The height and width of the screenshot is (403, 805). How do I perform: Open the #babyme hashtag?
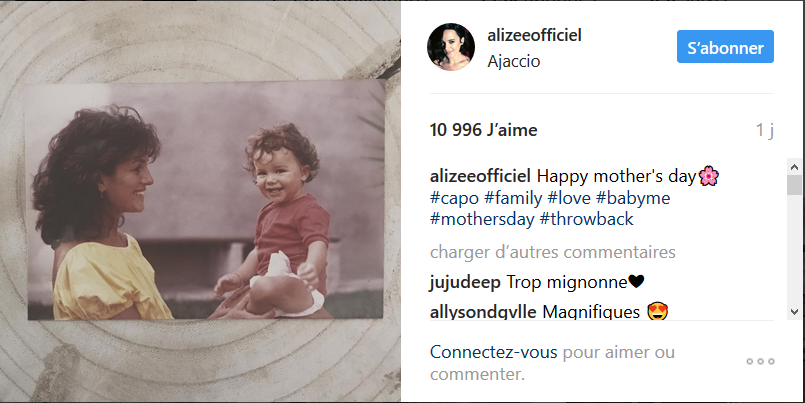pos(633,198)
